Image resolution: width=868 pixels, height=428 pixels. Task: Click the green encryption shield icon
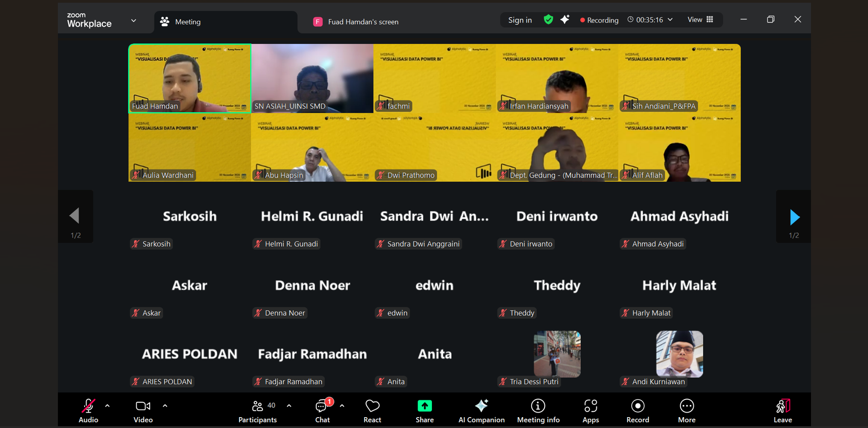[548, 19]
